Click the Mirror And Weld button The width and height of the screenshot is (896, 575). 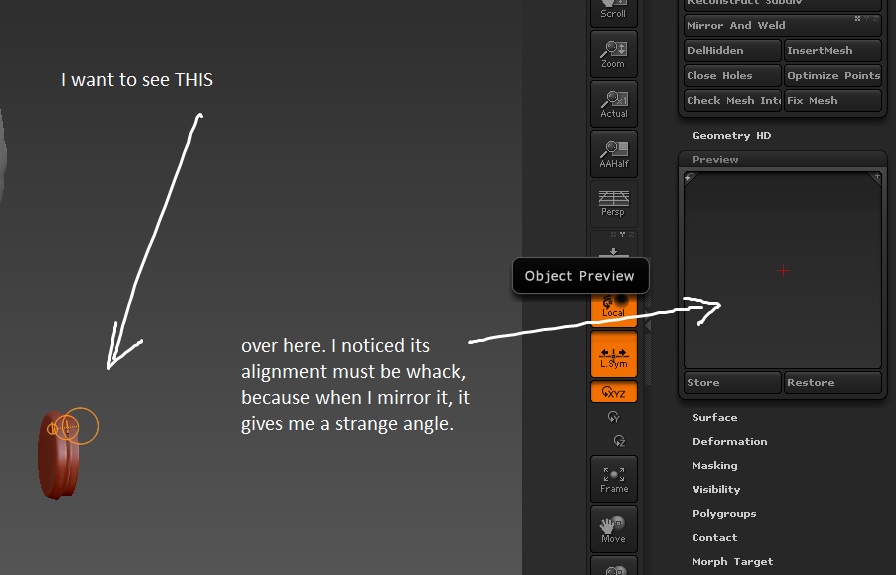782,25
